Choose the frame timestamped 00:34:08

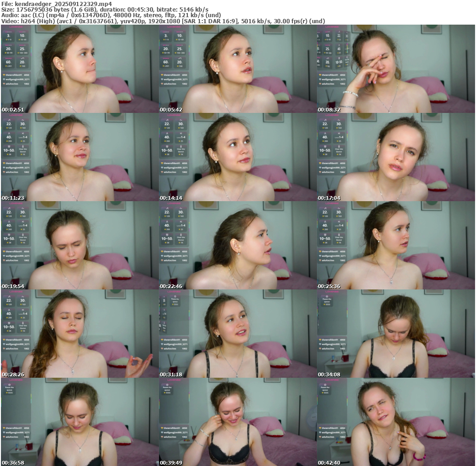coord(396,334)
